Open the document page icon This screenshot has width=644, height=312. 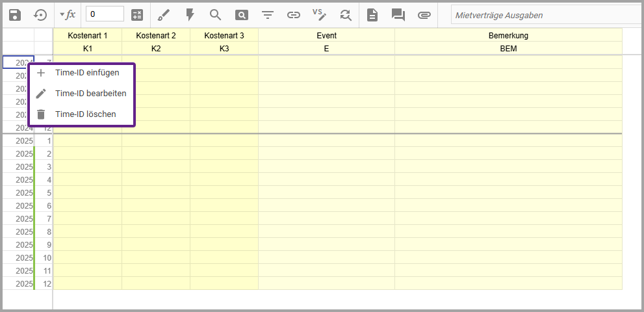pos(372,14)
